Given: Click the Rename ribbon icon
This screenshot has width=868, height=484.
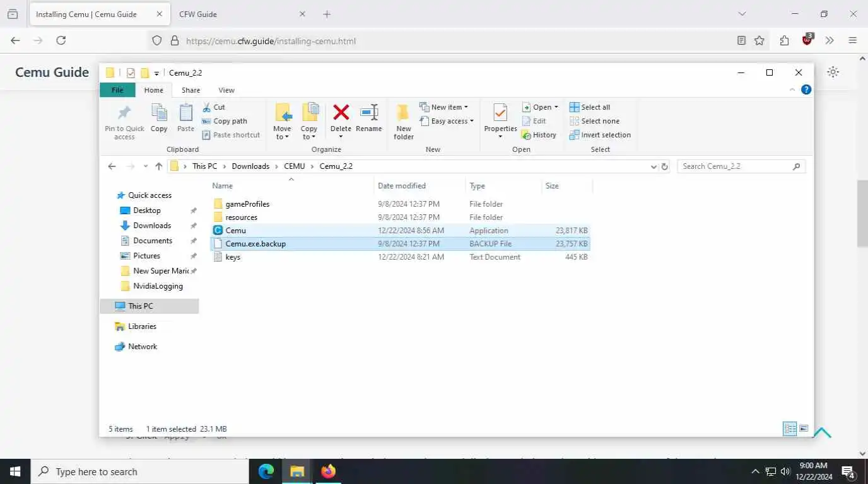Looking at the screenshot, I should 368,118.
